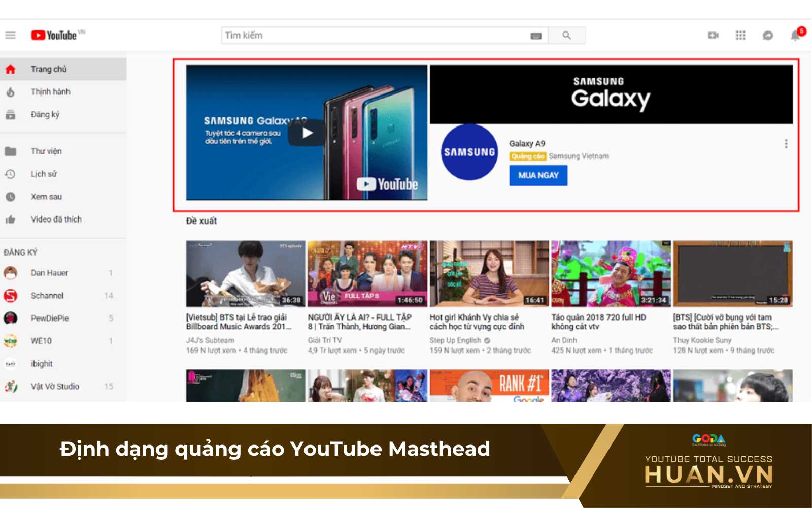Select Thịnh hành in sidebar

63,92
